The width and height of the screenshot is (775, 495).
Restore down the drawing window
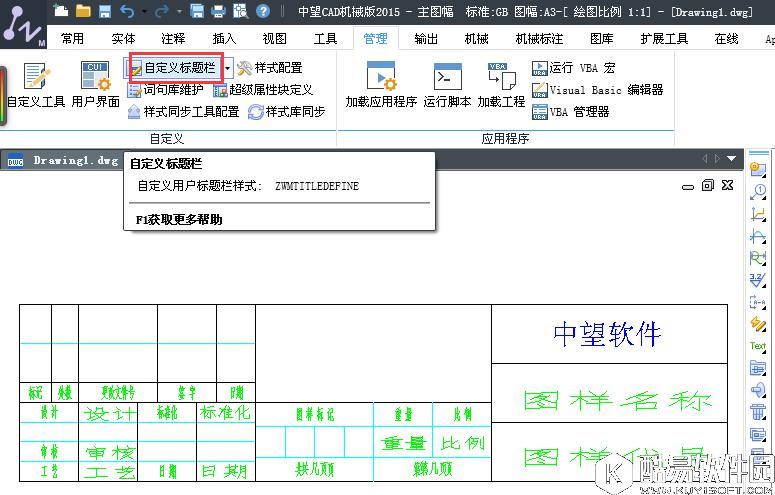pos(707,185)
